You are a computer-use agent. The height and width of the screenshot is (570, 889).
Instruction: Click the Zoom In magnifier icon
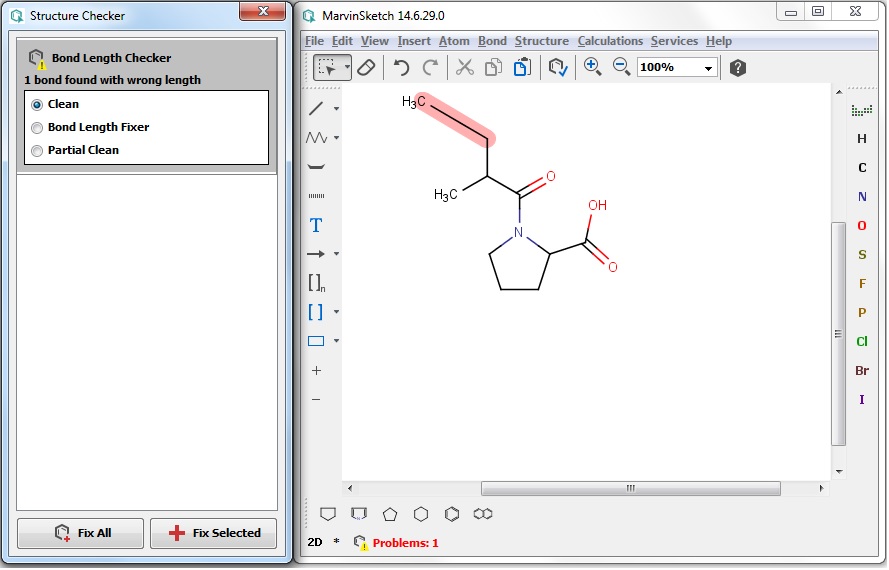tap(592, 67)
